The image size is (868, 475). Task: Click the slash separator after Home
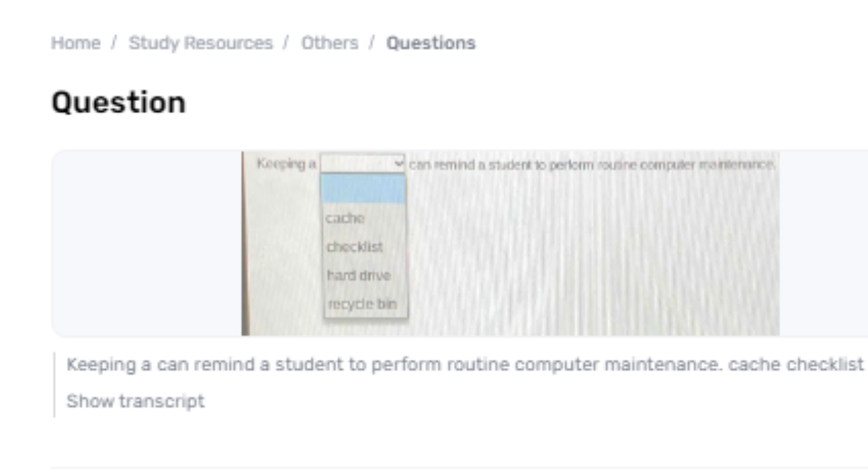click(114, 43)
